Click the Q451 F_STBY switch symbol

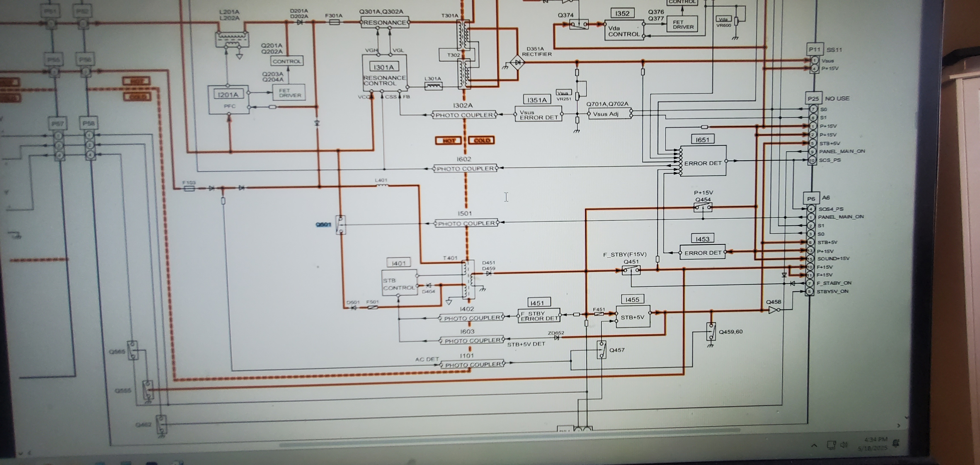pyautogui.click(x=631, y=270)
